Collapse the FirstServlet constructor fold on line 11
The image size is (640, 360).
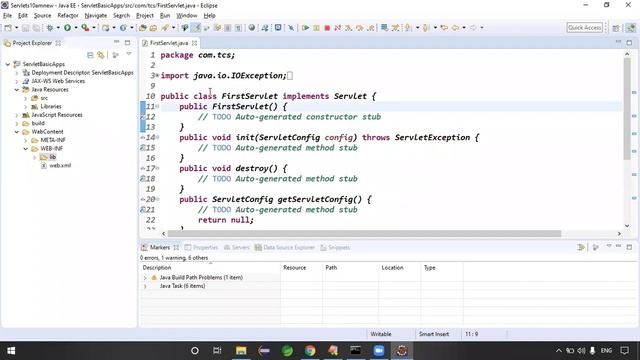(x=158, y=107)
